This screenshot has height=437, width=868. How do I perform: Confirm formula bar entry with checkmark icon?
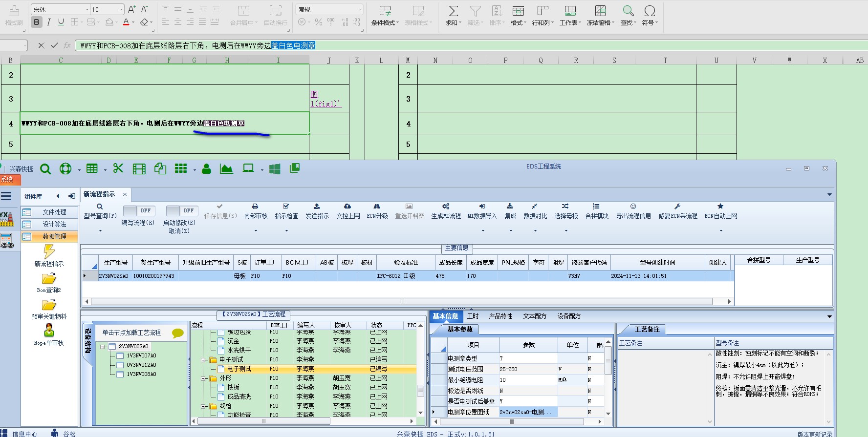54,45
